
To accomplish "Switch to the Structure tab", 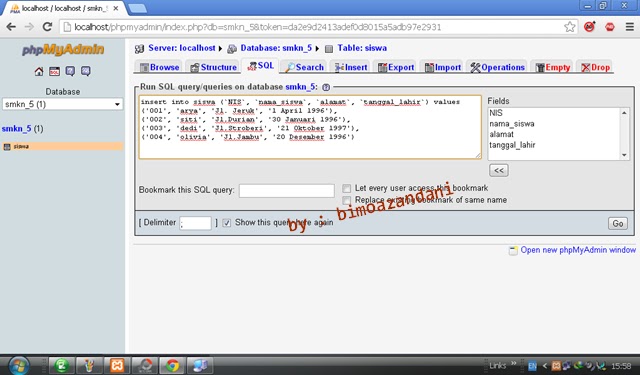I will [213, 67].
